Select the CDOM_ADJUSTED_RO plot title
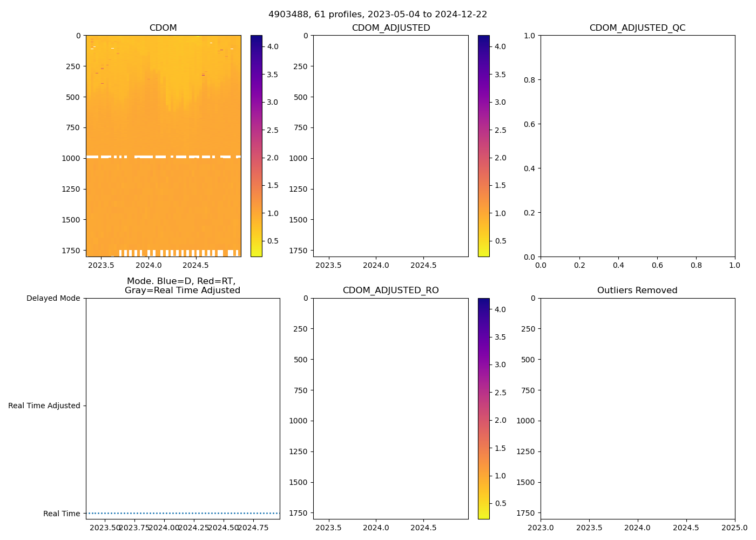756x540 pixels. point(390,291)
